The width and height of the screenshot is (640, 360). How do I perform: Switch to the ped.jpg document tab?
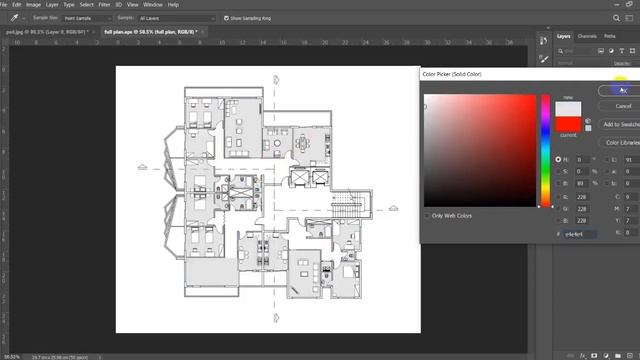pyautogui.click(x=46, y=32)
